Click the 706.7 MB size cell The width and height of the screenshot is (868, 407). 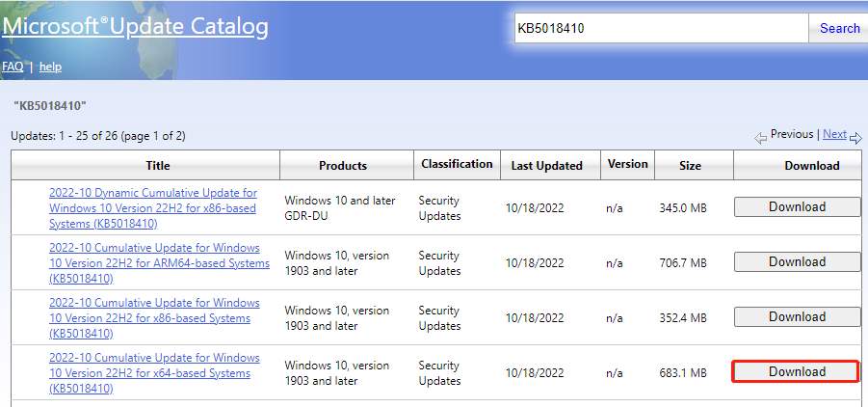coord(683,263)
